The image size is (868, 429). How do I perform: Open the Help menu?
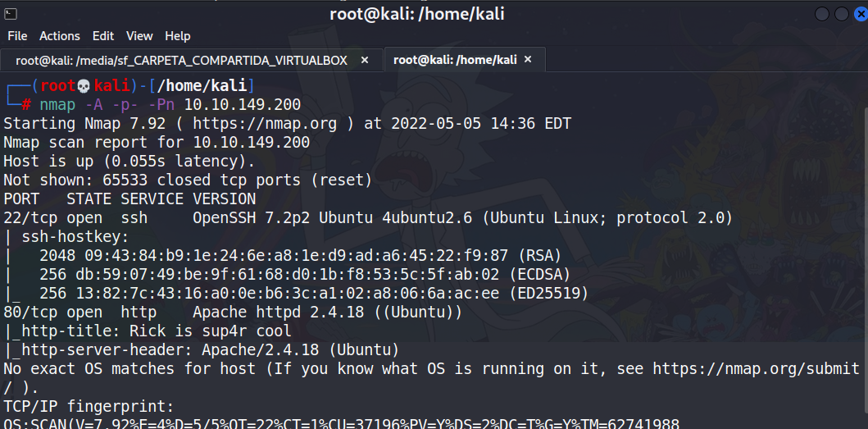177,36
